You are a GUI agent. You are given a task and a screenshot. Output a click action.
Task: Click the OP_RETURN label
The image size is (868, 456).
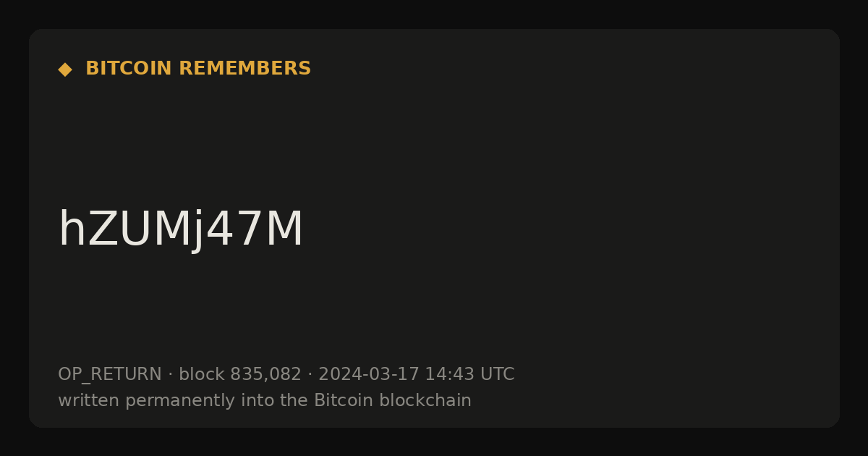[x=110, y=375]
